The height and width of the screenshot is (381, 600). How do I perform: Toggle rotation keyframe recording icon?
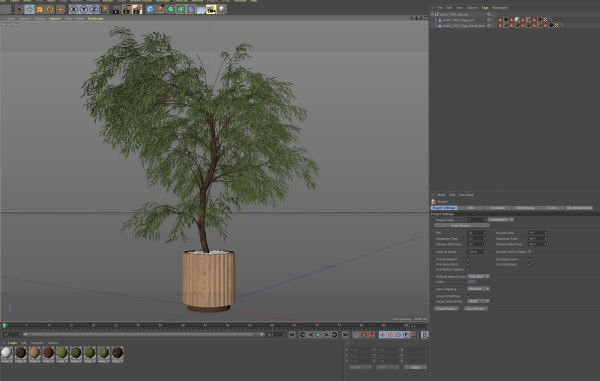[x=398, y=335]
